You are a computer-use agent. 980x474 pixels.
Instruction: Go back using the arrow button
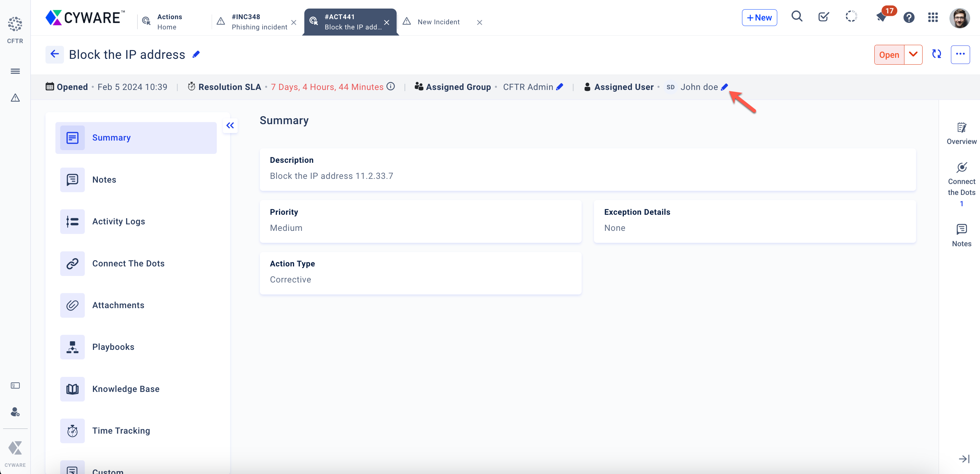tap(54, 54)
